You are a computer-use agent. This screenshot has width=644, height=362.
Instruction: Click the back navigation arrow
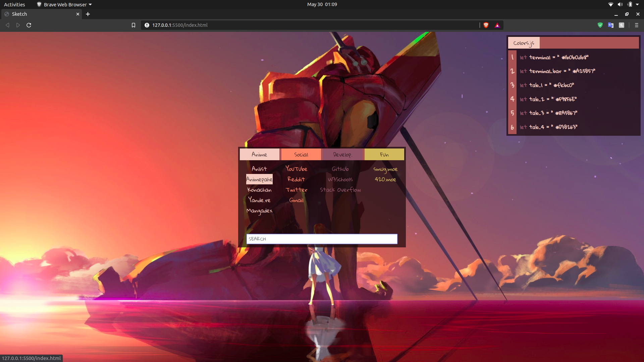(x=7, y=25)
